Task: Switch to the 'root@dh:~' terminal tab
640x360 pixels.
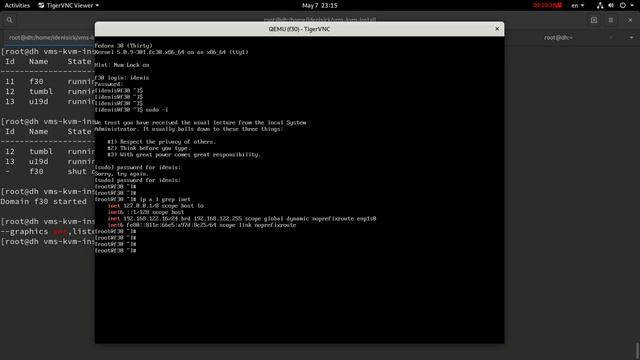Action: (558, 38)
